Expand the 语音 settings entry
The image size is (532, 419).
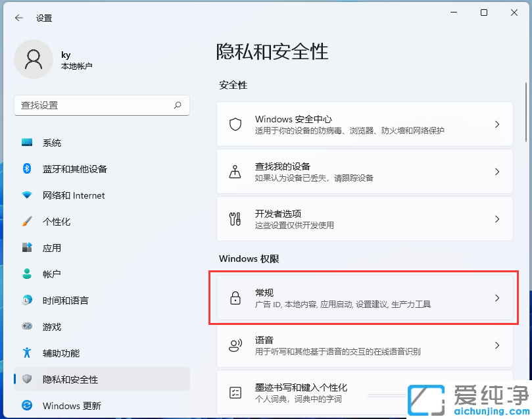[363, 345]
